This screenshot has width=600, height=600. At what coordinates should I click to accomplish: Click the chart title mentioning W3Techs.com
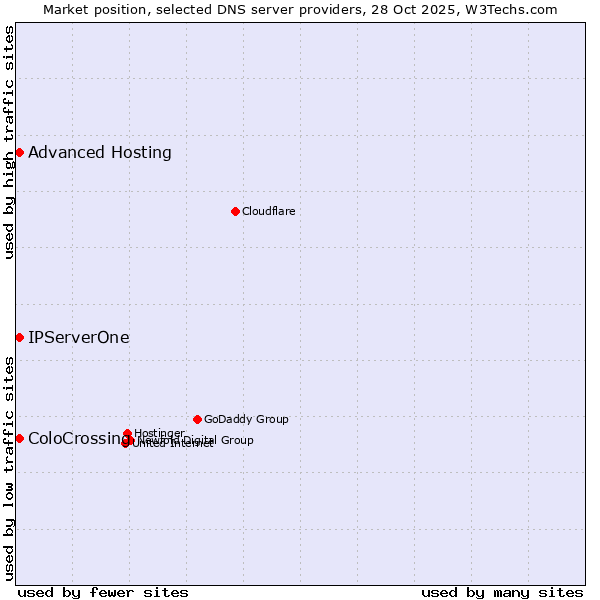[x=300, y=9]
